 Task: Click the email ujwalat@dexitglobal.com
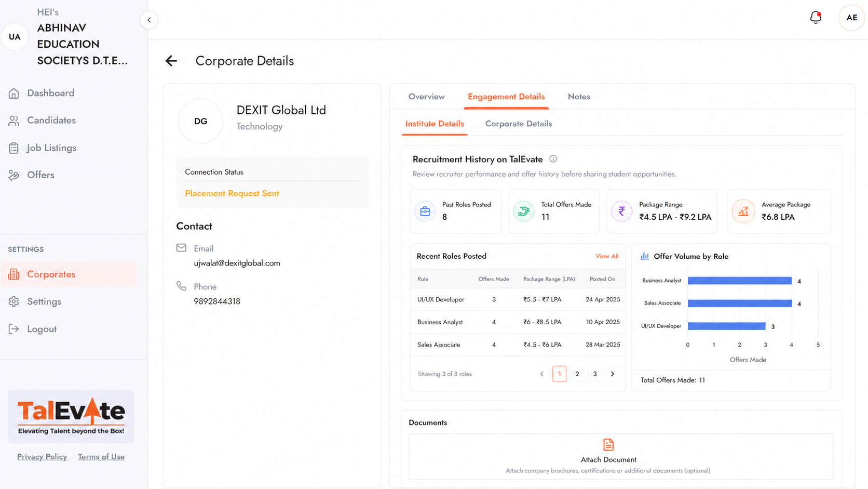pos(237,263)
